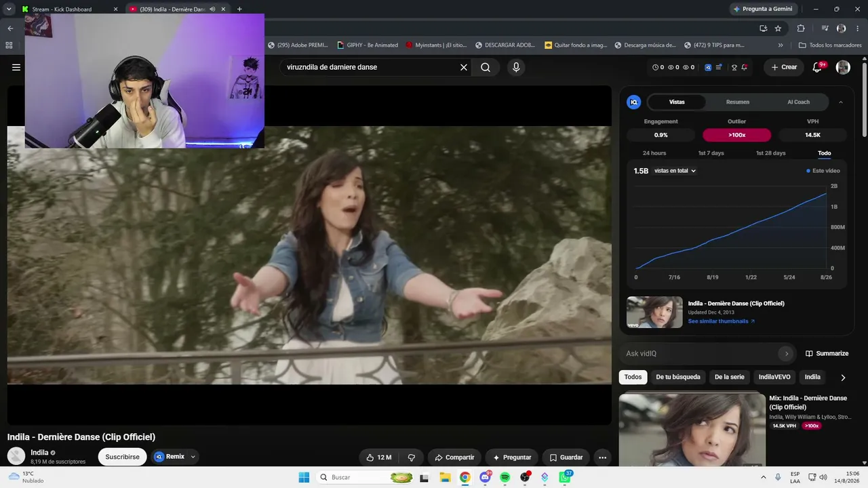Click the vidIQ logo in YouTube header
Image resolution: width=868 pixels, height=488 pixels.
(708, 67)
